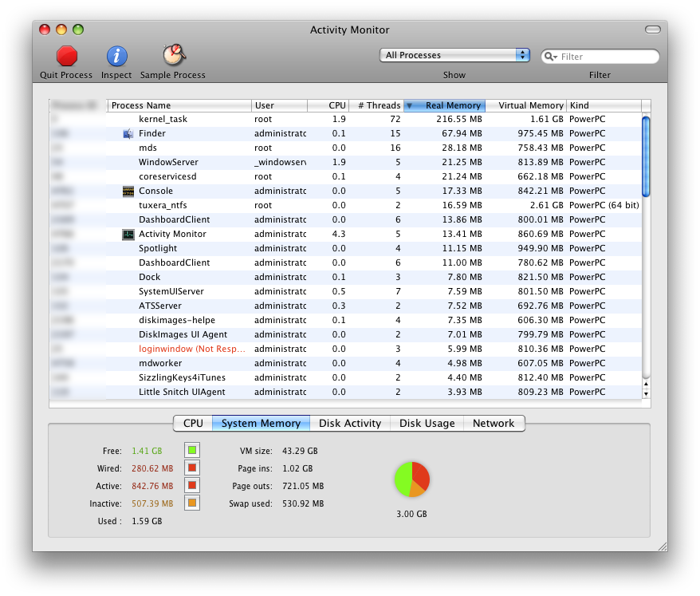Open the All Processes dropdown
The image size is (700, 596).
tap(454, 55)
